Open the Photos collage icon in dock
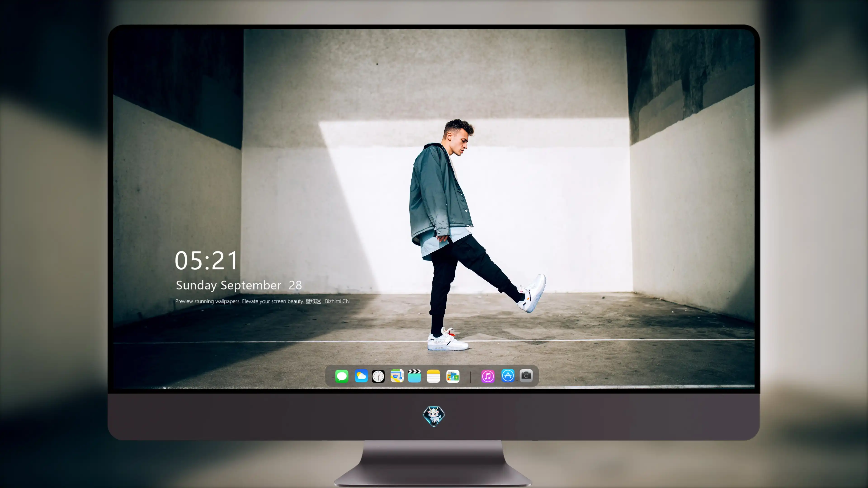868x488 pixels. (x=453, y=376)
